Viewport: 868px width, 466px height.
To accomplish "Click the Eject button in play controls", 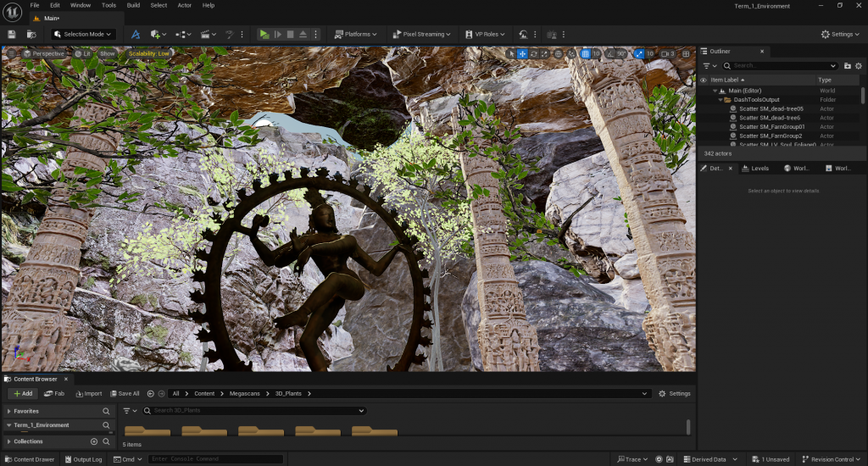I will pyautogui.click(x=303, y=34).
